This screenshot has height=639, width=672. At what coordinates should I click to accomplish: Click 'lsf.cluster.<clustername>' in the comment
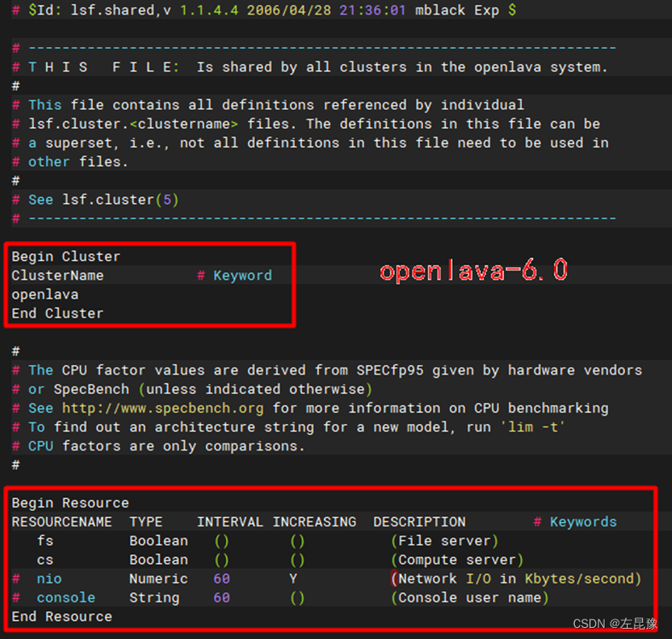[x=133, y=124]
